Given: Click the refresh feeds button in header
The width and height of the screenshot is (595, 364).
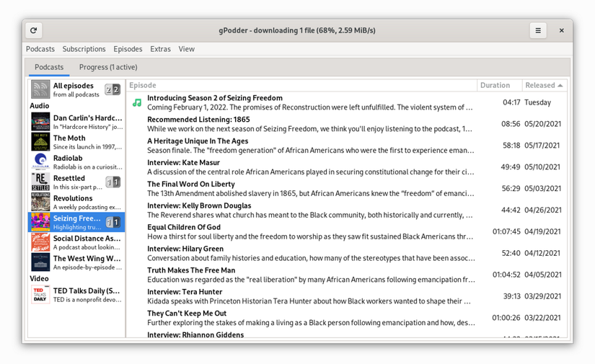Looking at the screenshot, I should pos(33,31).
